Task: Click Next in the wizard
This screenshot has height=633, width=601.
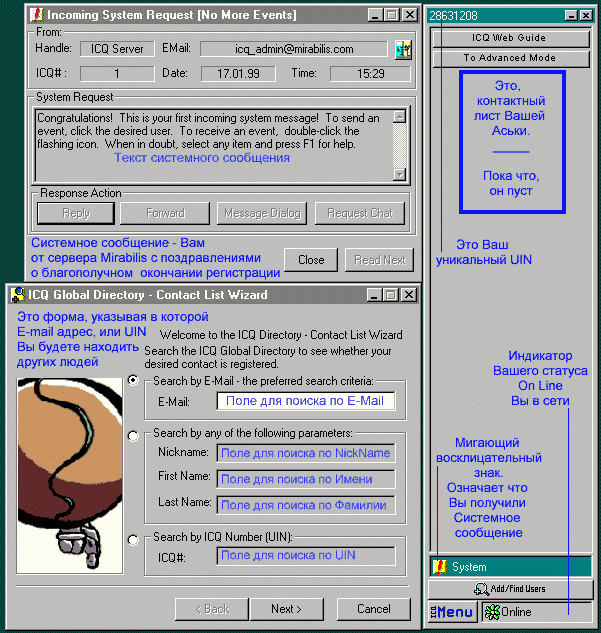Action: pyautogui.click(x=287, y=609)
